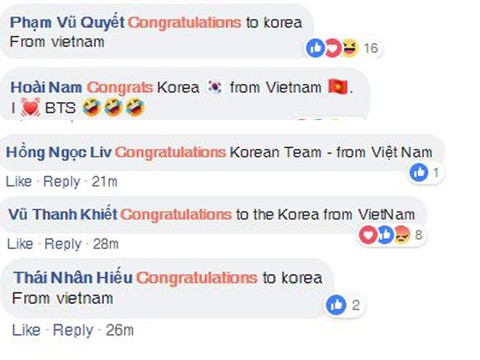This screenshot has height=360, width=480.
Task: Like Hồng Ngọc Liv's comment
Action: coord(19,182)
